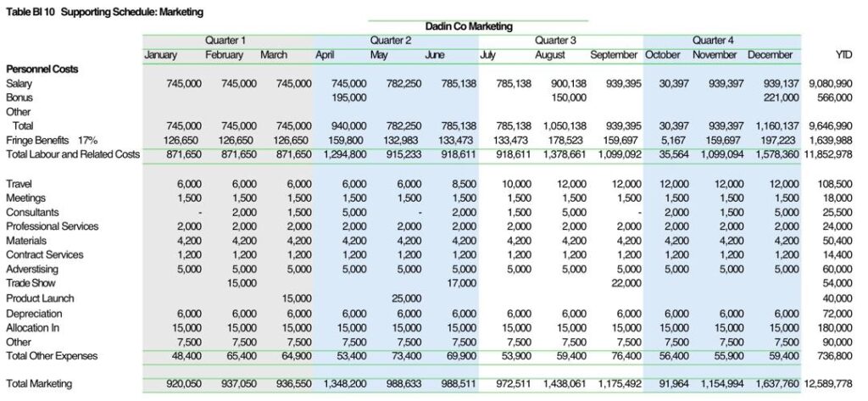Click the October total marketing value 91,964
Image resolution: width=868 pixels, height=401 pixels.
click(x=672, y=383)
